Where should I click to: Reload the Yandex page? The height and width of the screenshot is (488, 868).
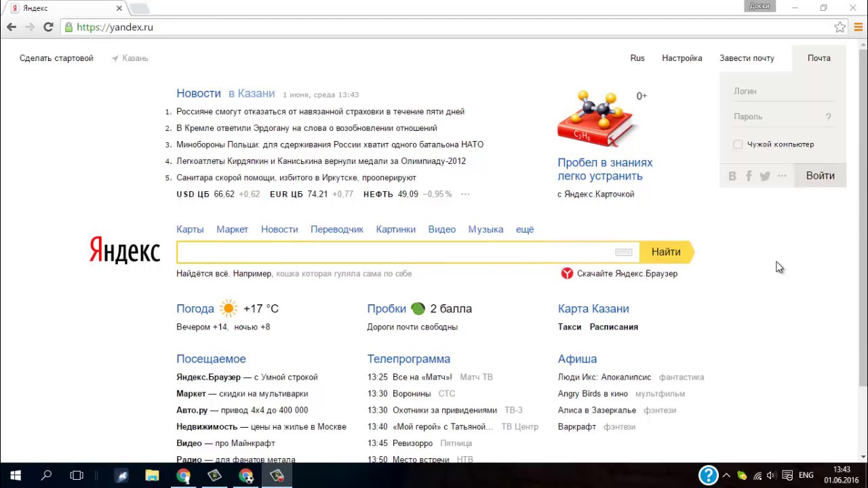click(48, 27)
